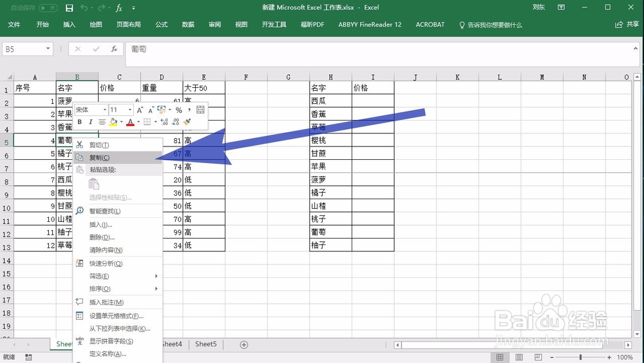Click the fx icon in quick access toolbar
This screenshot has width=644, height=363.
click(x=119, y=8)
